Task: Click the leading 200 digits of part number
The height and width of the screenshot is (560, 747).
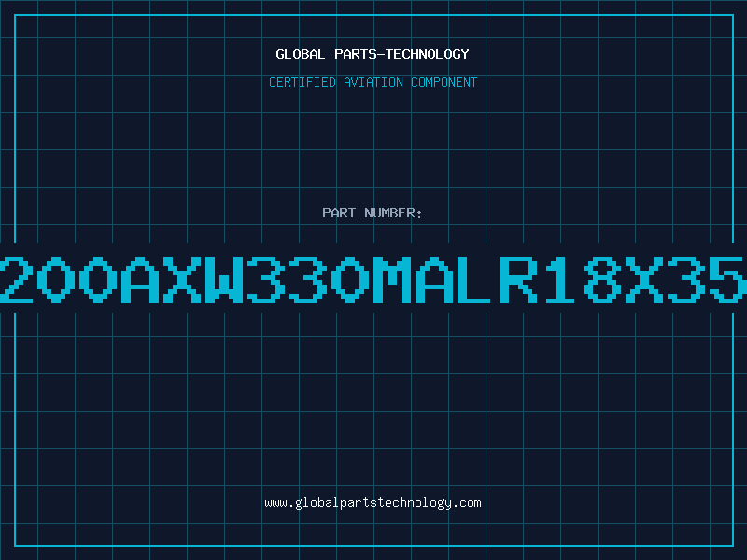Action: [58, 279]
